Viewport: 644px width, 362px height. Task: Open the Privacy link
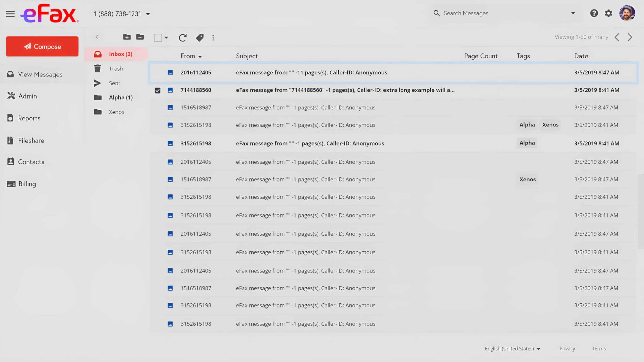click(x=567, y=349)
